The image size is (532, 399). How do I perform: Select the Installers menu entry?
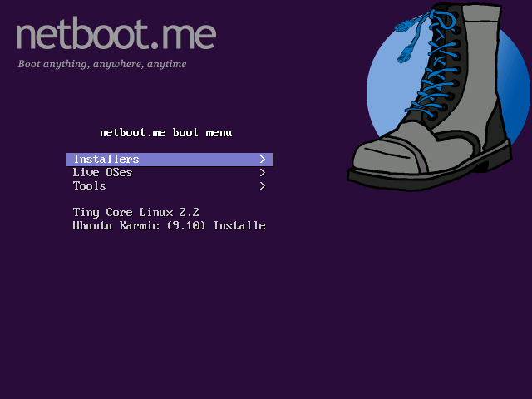click(x=106, y=160)
